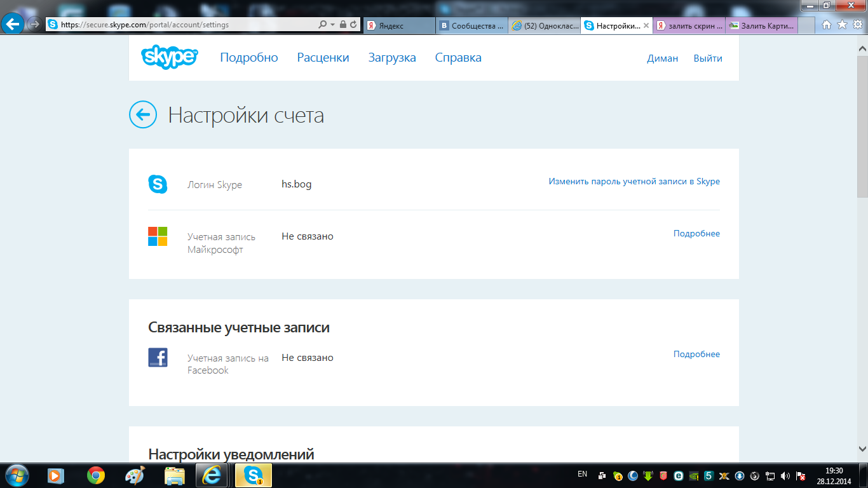Click the URL address bar field
868x488 pixels.
point(184,25)
